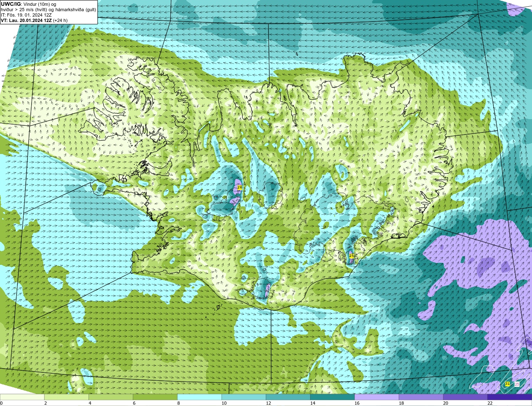
Task: Pick the 10–12 m/s light teal legend swatch
Action: coord(244,397)
